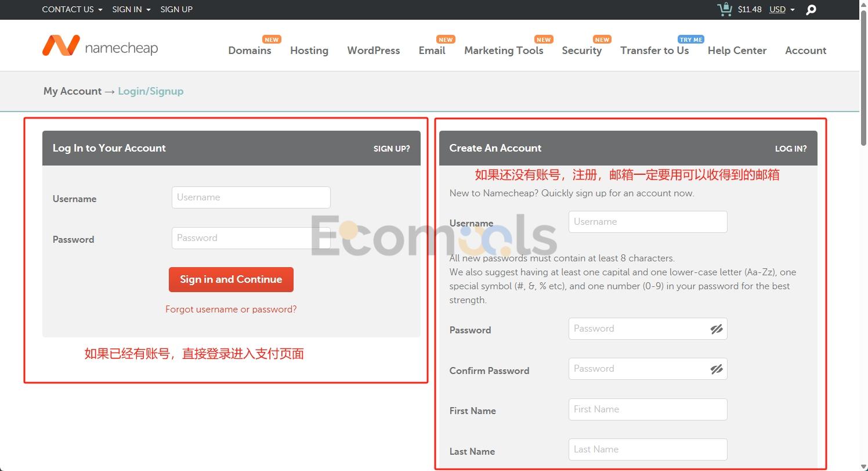Click LOG IN? in create account header
This screenshot has width=868, height=471.
click(x=791, y=149)
